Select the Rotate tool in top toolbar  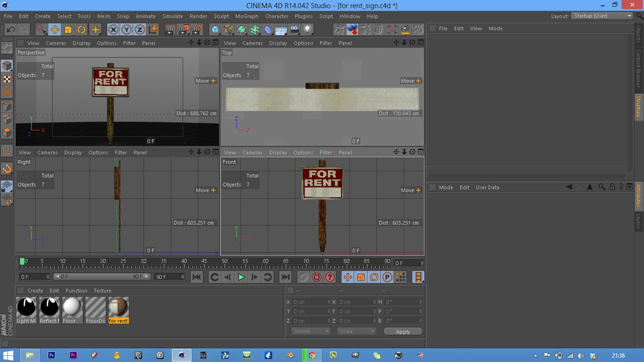(x=82, y=30)
